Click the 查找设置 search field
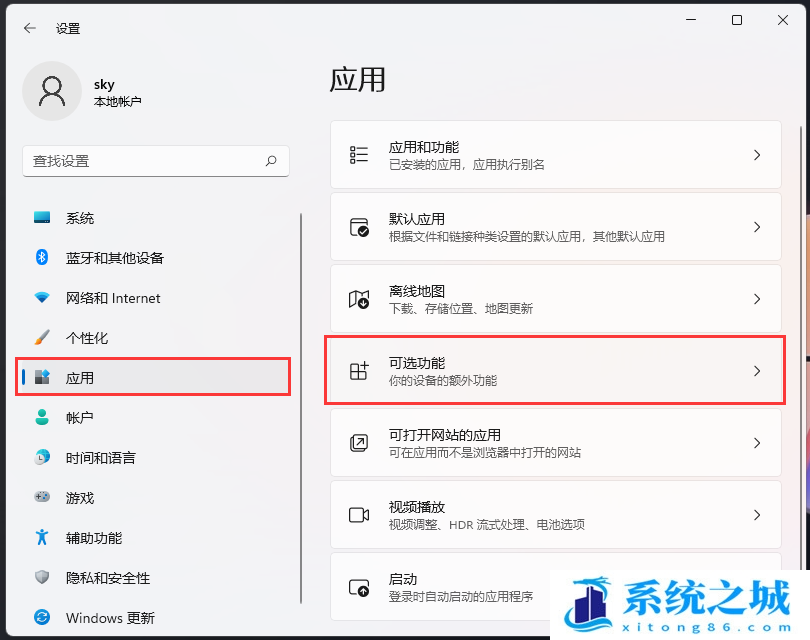 point(145,161)
